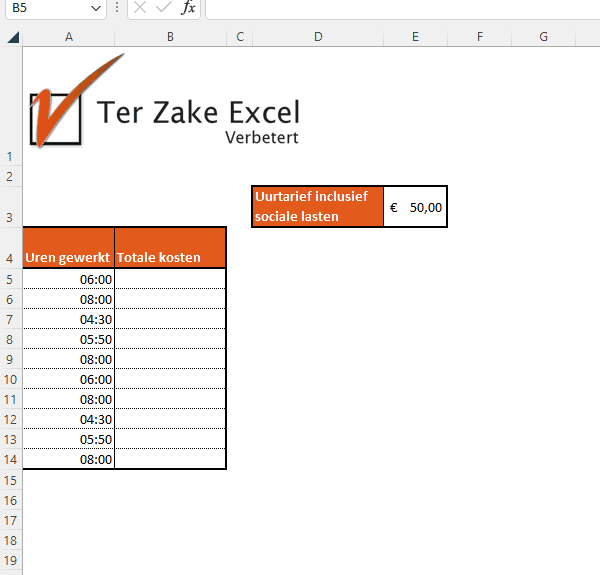Image resolution: width=600 pixels, height=575 pixels.
Task: Select the 'Uren gewerkt' header cell
Action: click(x=68, y=248)
